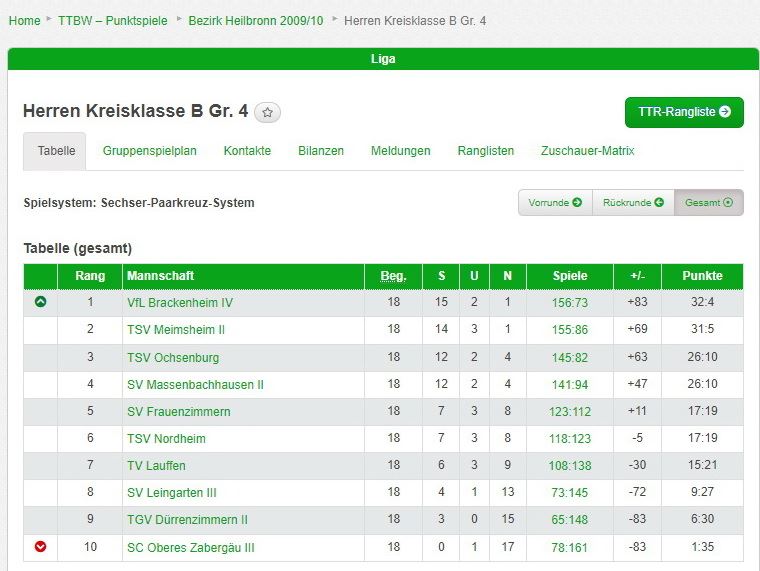Click the green promotion arrow icon at rank 1

coord(41,301)
